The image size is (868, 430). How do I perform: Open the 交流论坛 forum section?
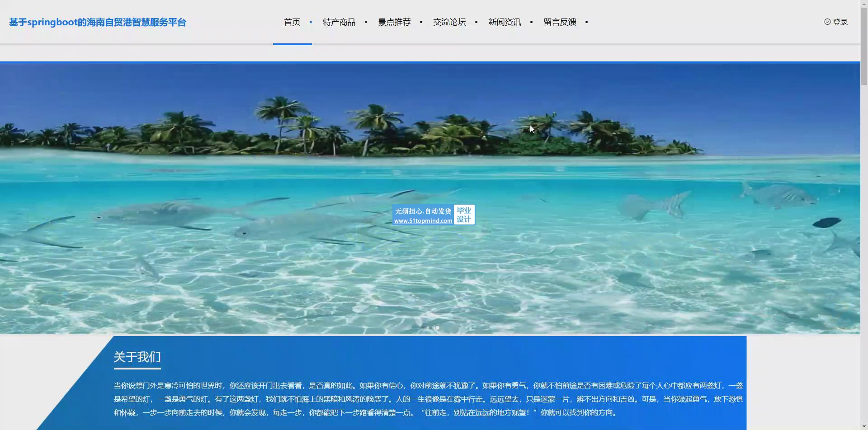[x=449, y=22]
